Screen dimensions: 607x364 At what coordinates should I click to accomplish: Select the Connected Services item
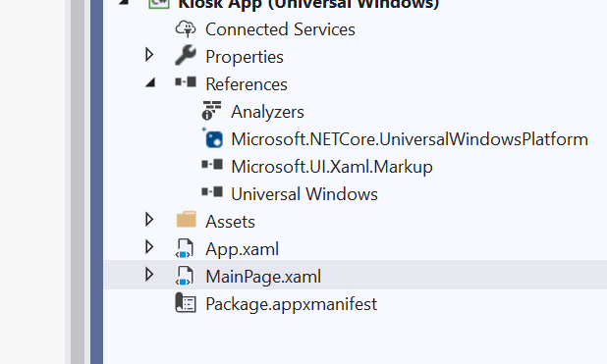coord(280,29)
